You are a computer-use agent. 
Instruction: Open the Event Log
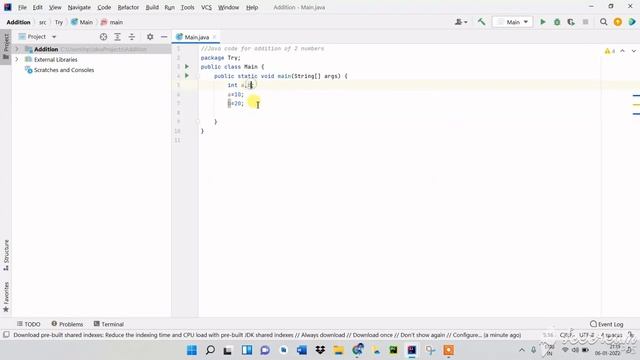pos(607,324)
